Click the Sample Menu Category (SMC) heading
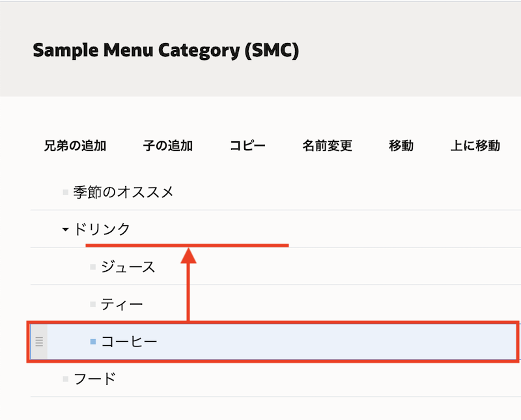Screen dimensions: 521x420 point(165,50)
